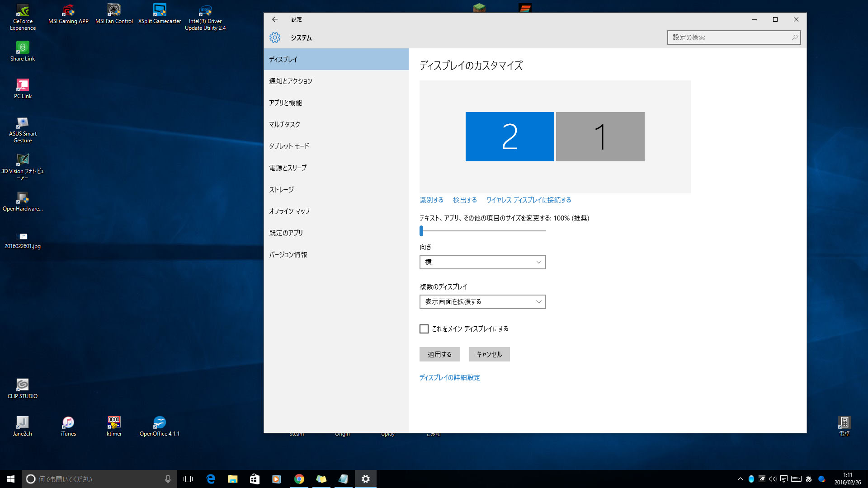Expand the 複数のディスプレイ dropdown

pyautogui.click(x=482, y=302)
